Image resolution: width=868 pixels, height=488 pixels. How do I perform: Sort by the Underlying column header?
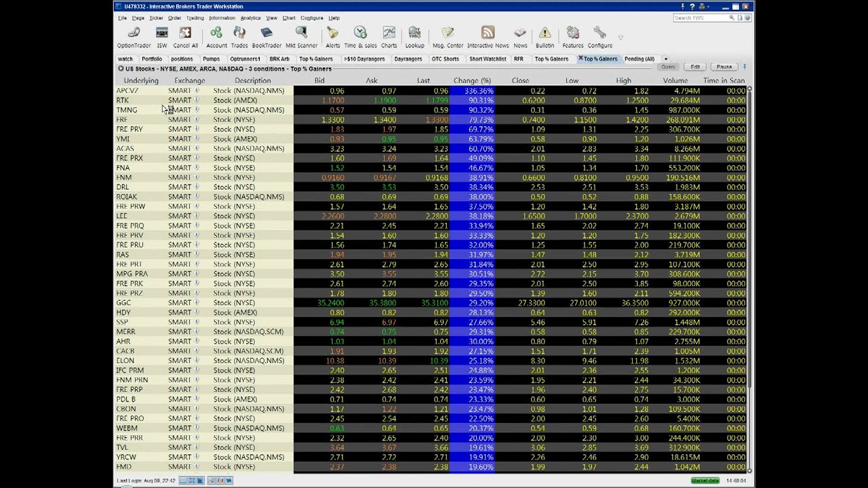[141, 81]
